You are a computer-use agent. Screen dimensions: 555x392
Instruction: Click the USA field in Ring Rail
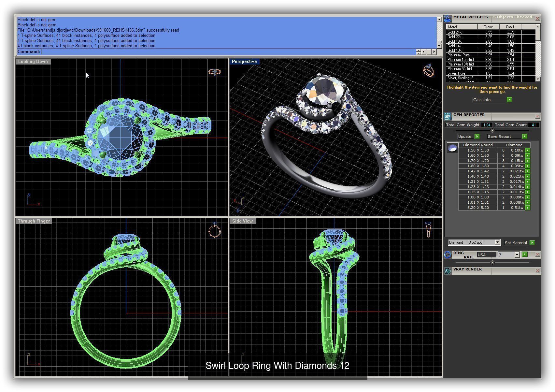(x=487, y=255)
